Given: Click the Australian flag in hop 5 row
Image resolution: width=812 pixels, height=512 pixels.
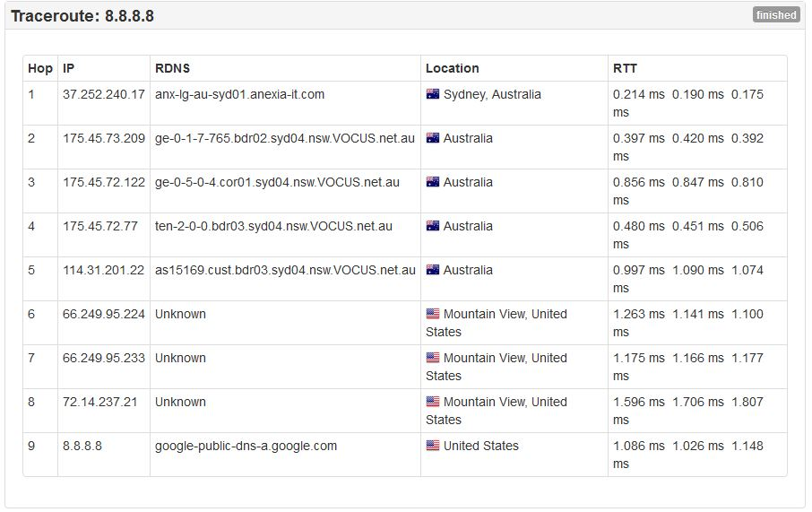Looking at the screenshot, I should [433, 270].
